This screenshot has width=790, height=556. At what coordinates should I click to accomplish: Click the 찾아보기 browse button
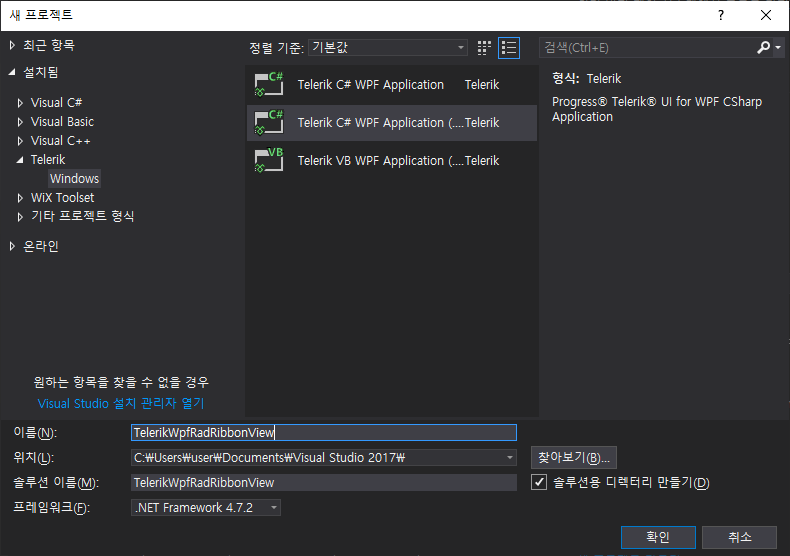click(574, 457)
